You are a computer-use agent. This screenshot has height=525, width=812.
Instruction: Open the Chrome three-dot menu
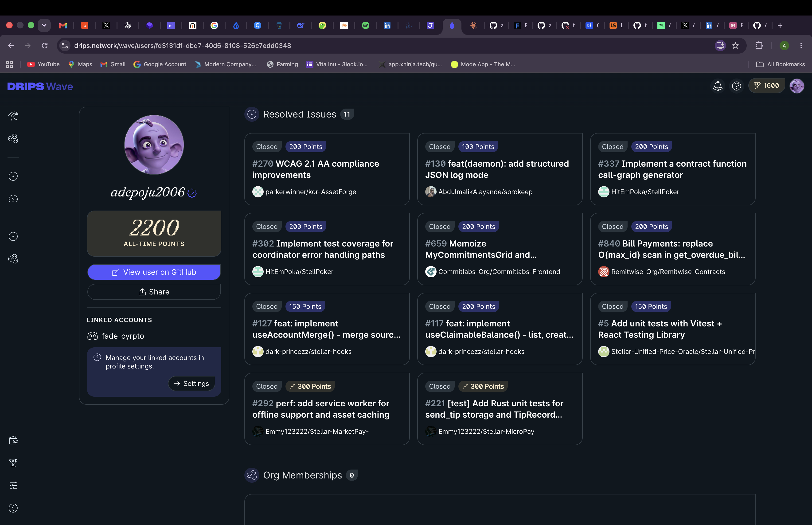click(801, 45)
